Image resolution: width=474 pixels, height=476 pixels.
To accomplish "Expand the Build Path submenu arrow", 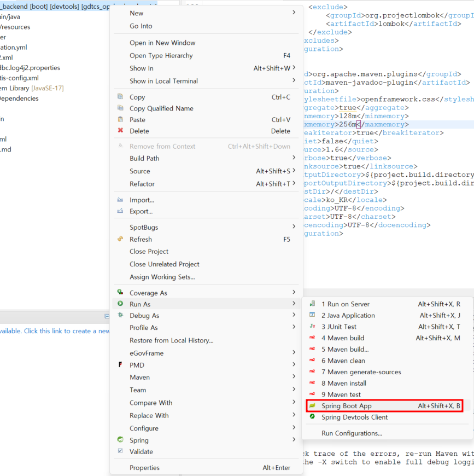I will coord(294,158).
